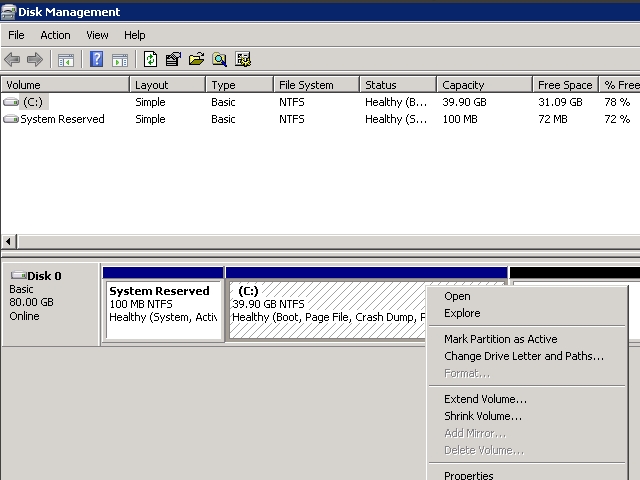Click the Disk 0 drive icon

tap(18, 276)
